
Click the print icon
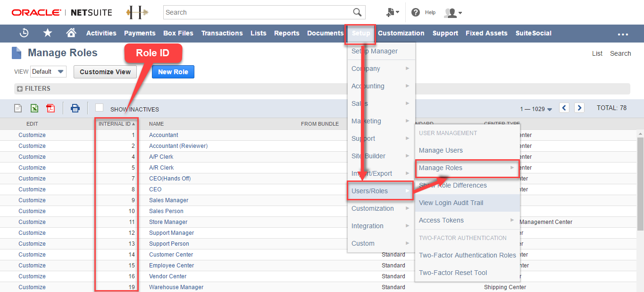[75, 108]
